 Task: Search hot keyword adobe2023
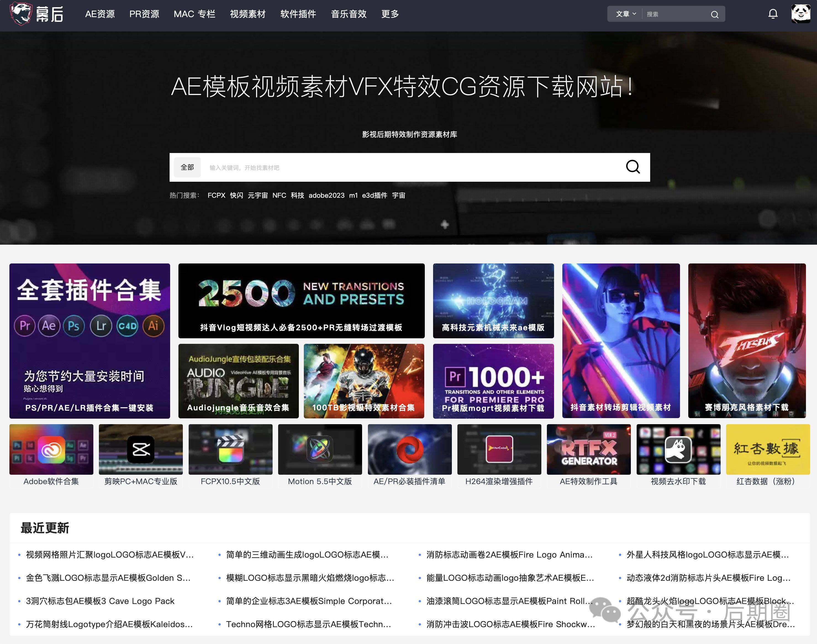coord(326,195)
